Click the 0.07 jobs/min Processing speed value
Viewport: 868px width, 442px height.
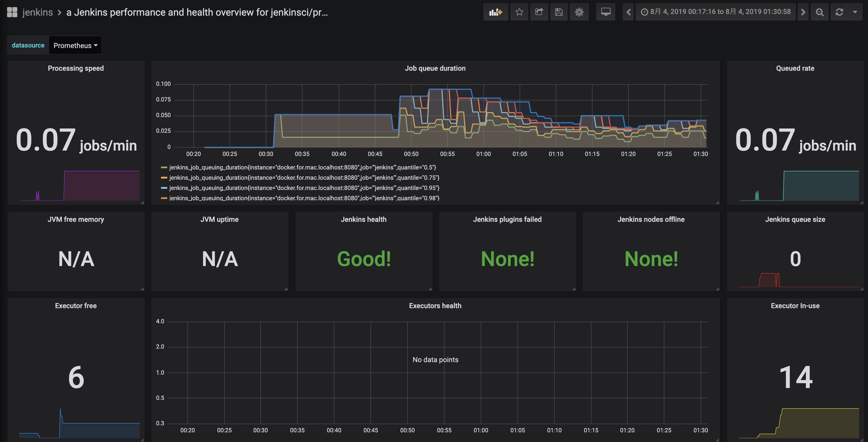click(x=76, y=140)
